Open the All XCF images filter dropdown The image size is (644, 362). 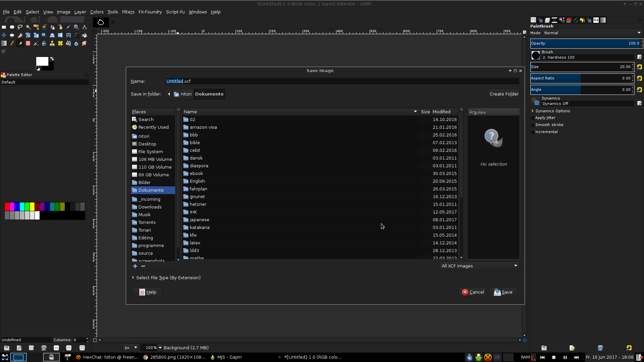(479, 266)
